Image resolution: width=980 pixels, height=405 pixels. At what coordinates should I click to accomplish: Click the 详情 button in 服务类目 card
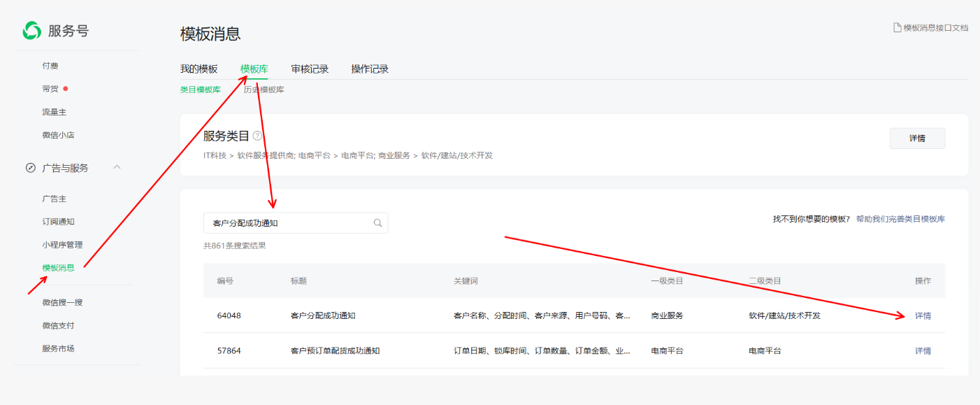917,138
